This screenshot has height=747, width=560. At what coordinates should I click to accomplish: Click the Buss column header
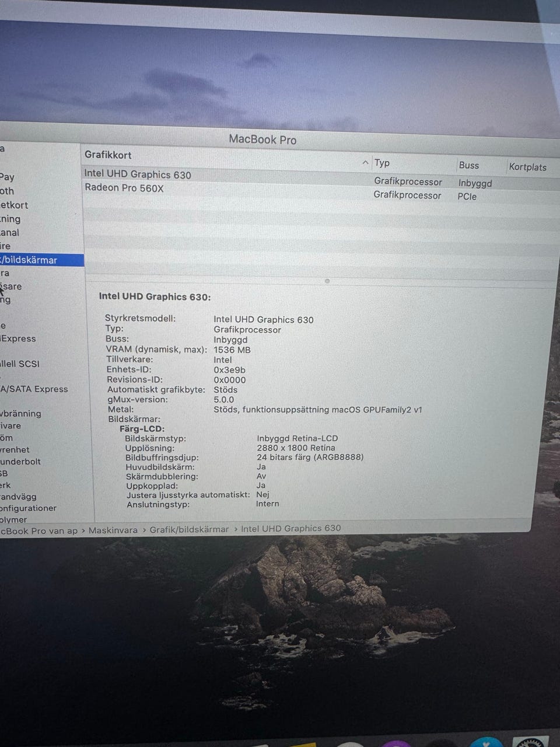468,165
